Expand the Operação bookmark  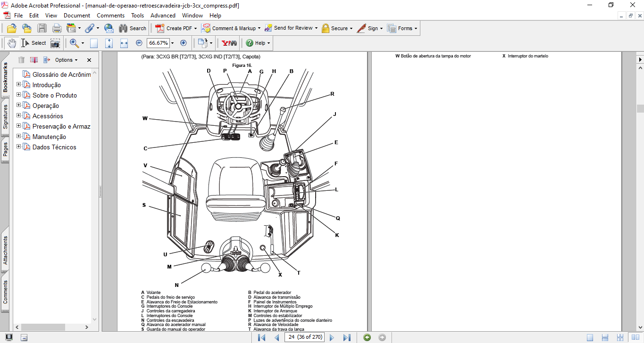19,106
